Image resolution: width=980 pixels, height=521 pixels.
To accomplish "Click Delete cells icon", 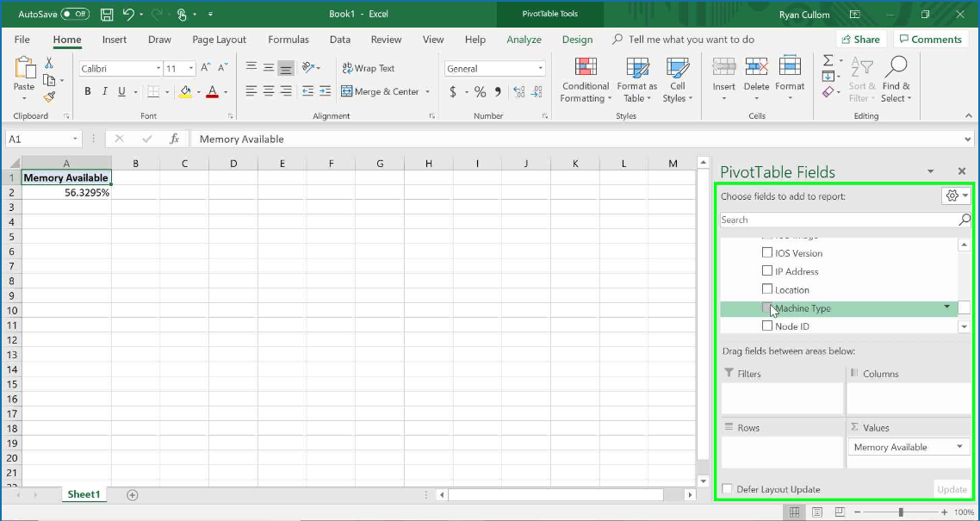I will (x=756, y=67).
